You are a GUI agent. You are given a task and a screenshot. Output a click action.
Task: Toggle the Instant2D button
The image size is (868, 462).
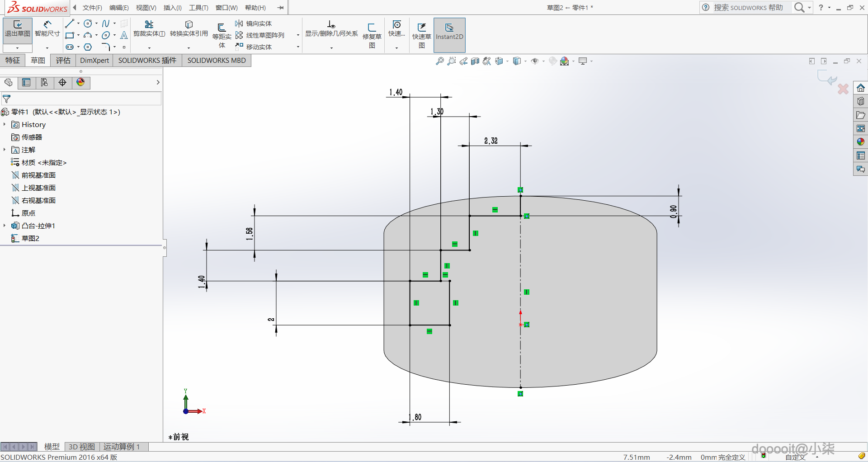[x=449, y=32]
